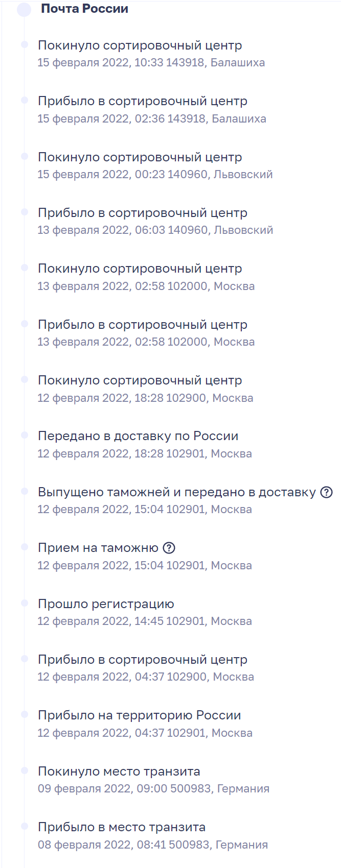Click the round icon beside "Почта России" header

point(24,9)
